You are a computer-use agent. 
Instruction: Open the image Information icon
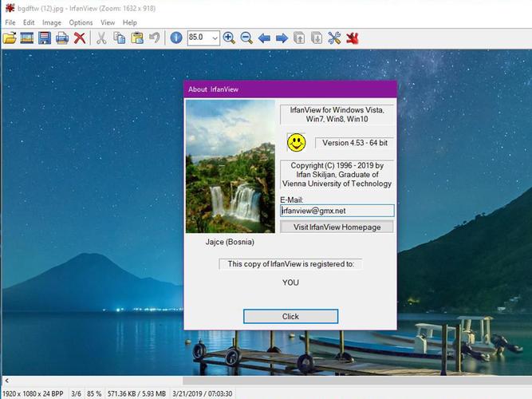pyautogui.click(x=176, y=38)
